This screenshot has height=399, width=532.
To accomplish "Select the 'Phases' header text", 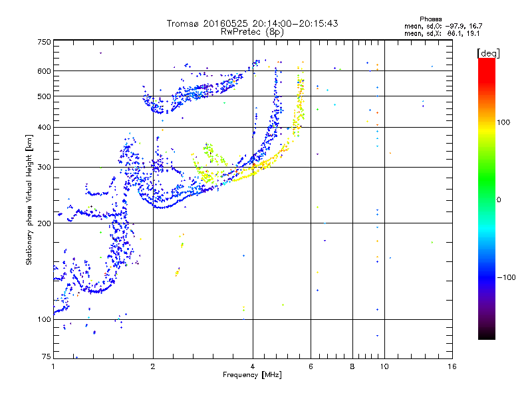I will [430, 19].
